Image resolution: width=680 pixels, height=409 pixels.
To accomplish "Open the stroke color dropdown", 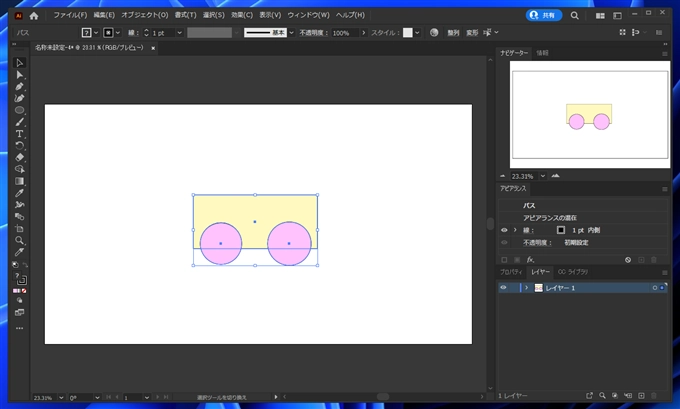I will click(x=118, y=33).
